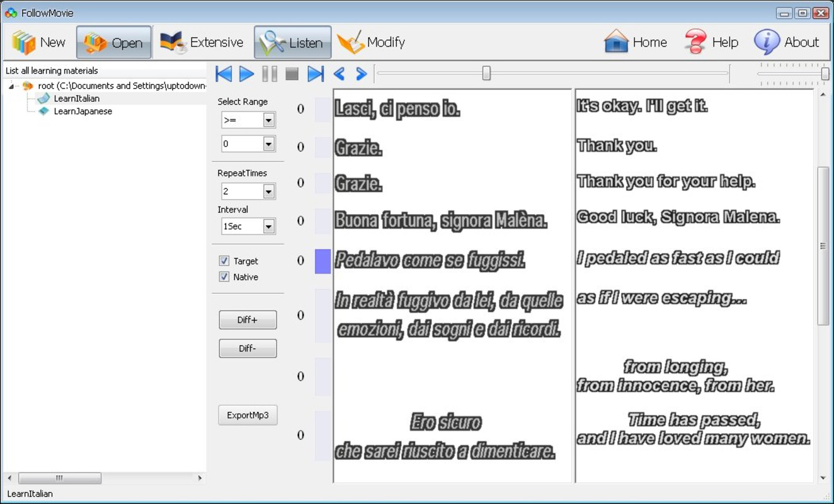Click the Diff- button

tap(248, 348)
